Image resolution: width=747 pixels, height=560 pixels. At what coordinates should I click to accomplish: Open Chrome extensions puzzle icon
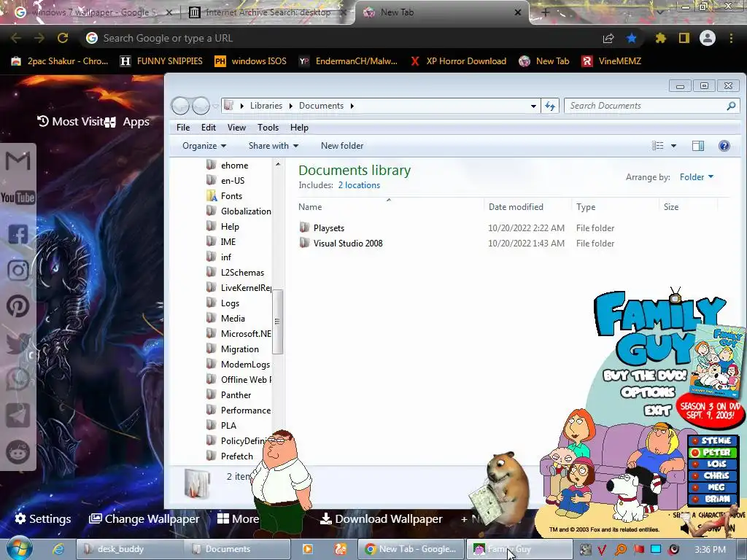(x=660, y=38)
